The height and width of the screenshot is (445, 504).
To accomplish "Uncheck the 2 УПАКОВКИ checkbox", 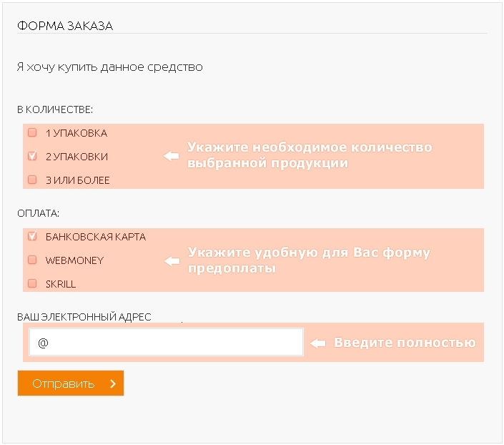I will (x=32, y=156).
